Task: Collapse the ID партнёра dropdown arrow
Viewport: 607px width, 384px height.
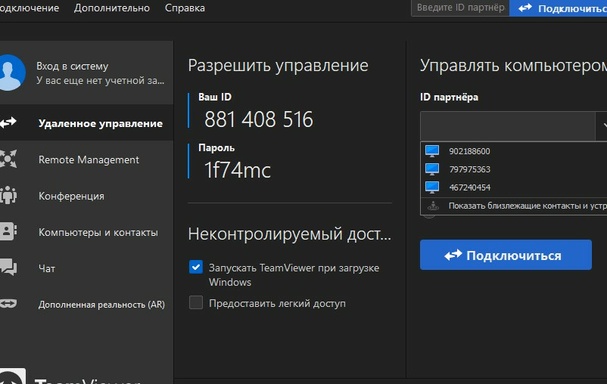Action: pyautogui.click(x=602, y=126)
